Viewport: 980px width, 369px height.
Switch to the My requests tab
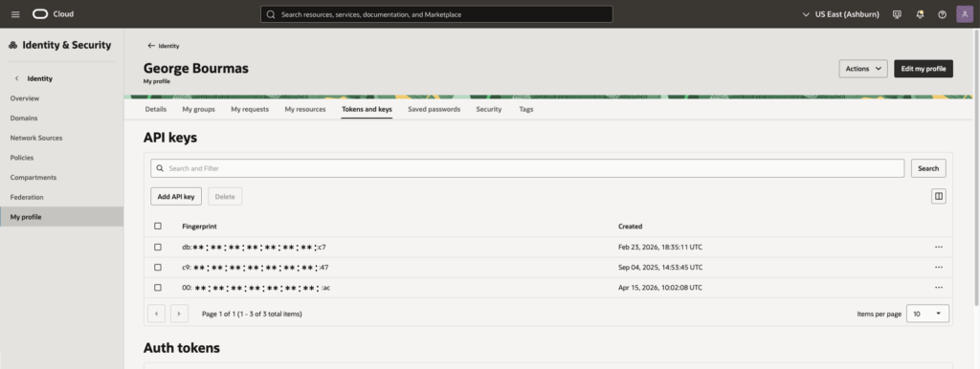point(250,109)
